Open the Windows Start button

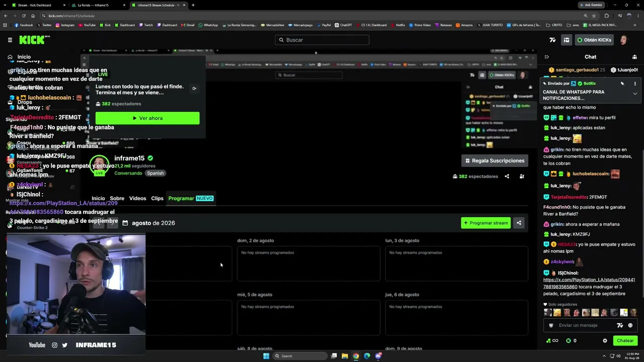coord(266,356)
